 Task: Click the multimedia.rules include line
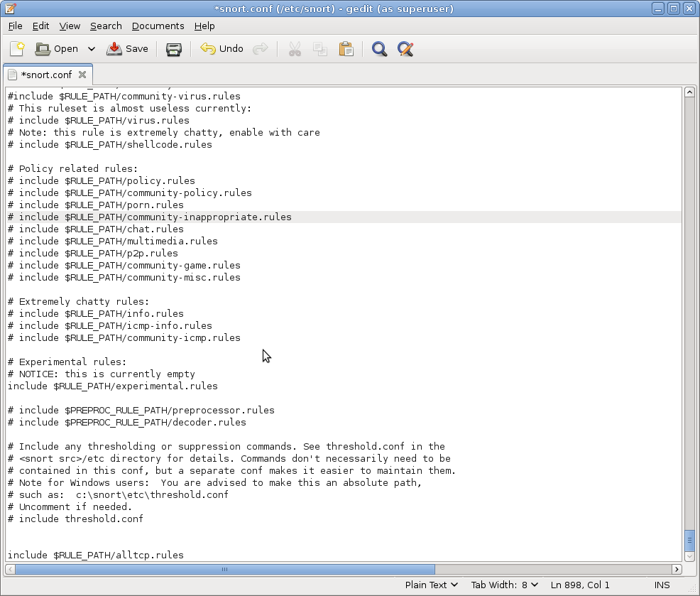[112, 242]
